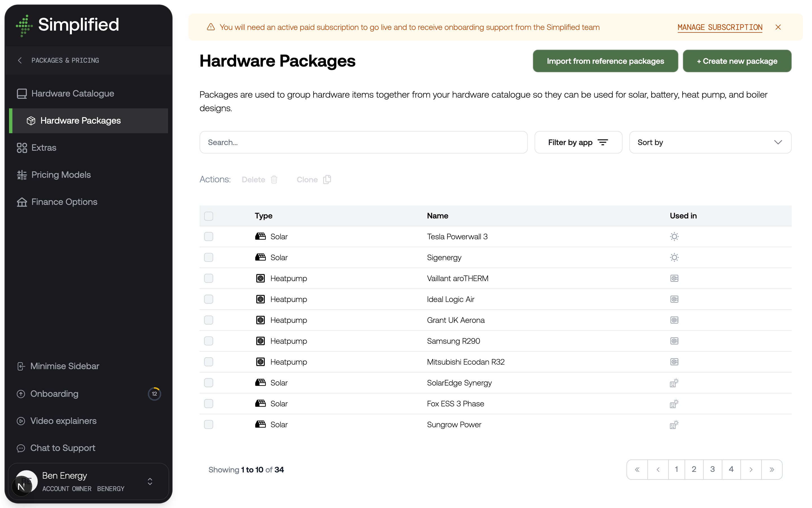This screenshot has height=508, width=812.
Task: Open Pricing Models in the sidebar
Action: 89,175
